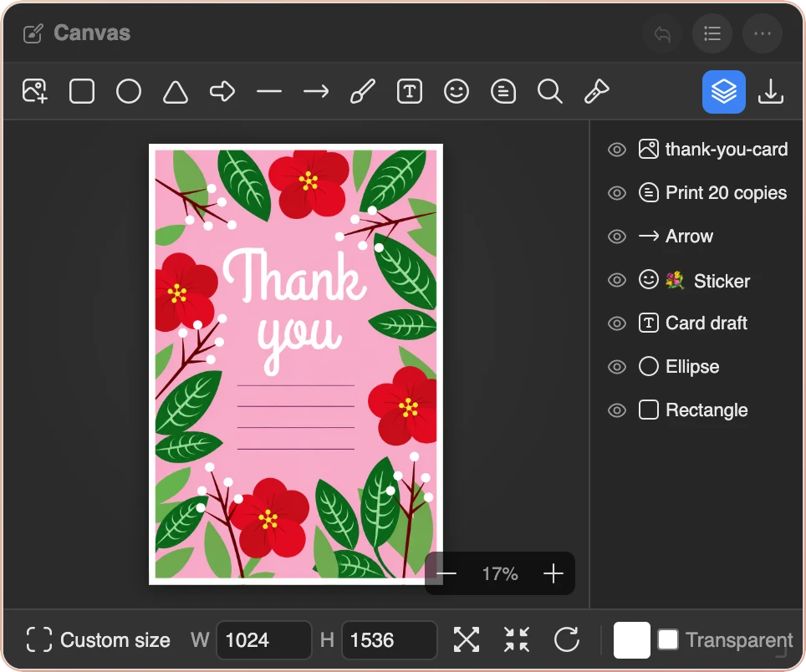The image size is (806, 672).
Task: Click the expand to fit arrows icon
Action: pyautogui.click(x=467, y=640)
